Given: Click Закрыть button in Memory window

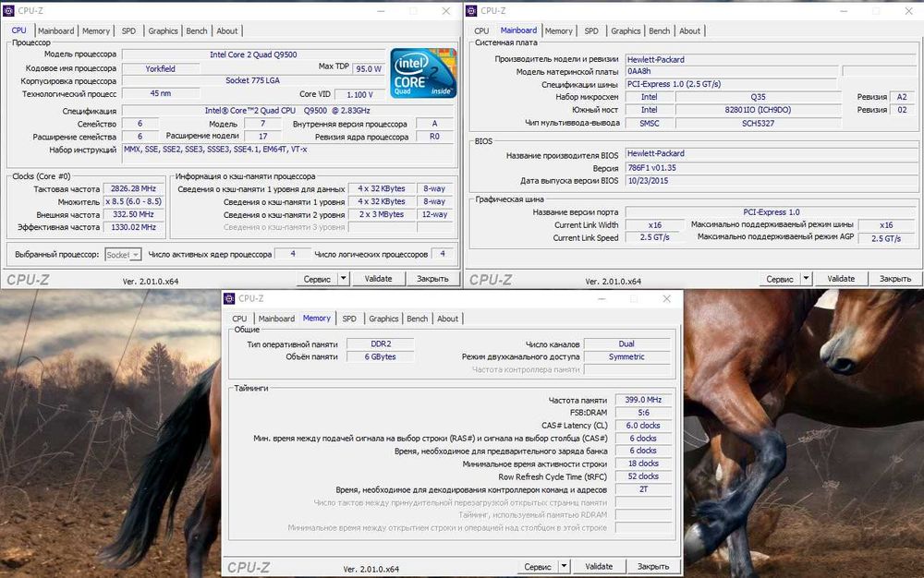Looking at the screenshot, I should click(x=653, y=566).
